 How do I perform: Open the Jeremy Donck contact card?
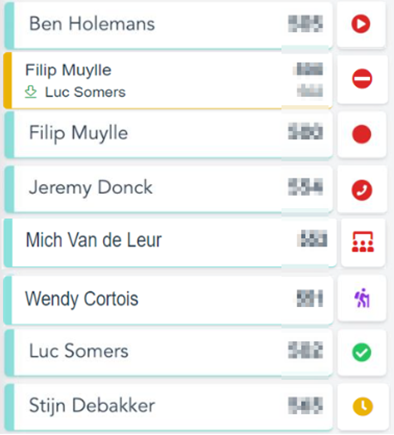pyautogui.click(x=168, y=189)
